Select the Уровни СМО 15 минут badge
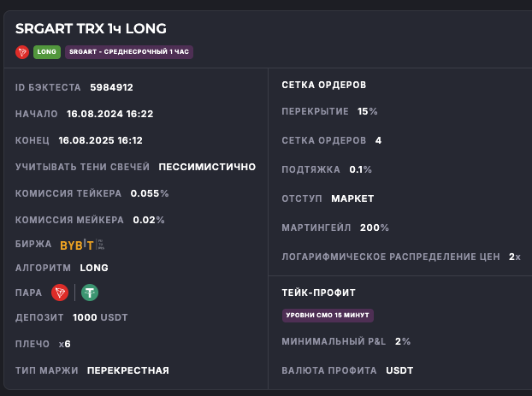 click(328, 316)
